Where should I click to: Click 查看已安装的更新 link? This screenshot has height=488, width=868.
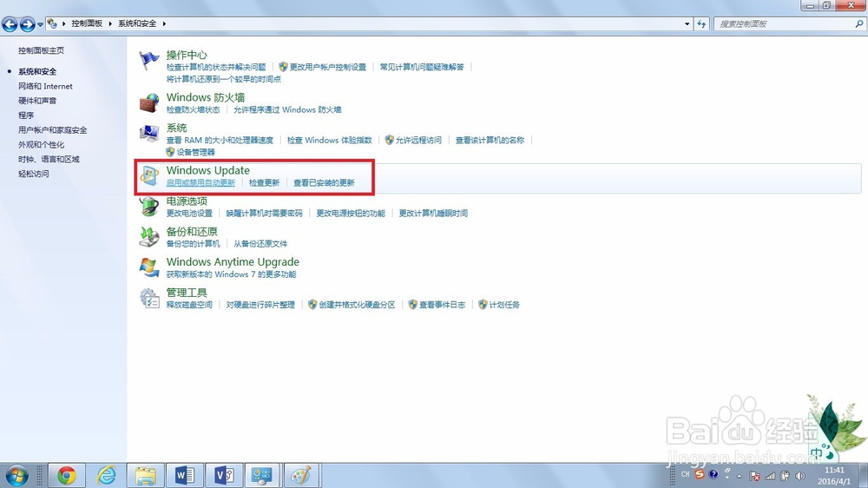324,183
